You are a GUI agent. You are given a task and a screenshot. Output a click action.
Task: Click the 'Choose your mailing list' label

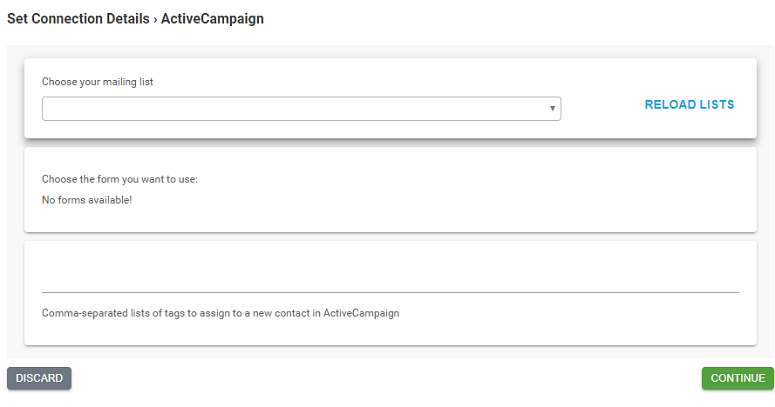[97, 82]
